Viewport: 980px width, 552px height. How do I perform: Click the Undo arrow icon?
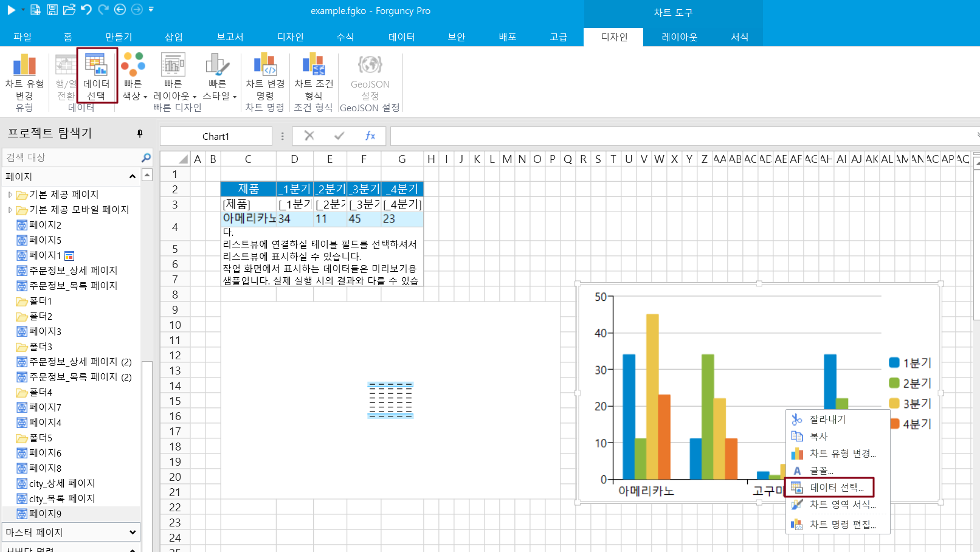coord(86,10)
